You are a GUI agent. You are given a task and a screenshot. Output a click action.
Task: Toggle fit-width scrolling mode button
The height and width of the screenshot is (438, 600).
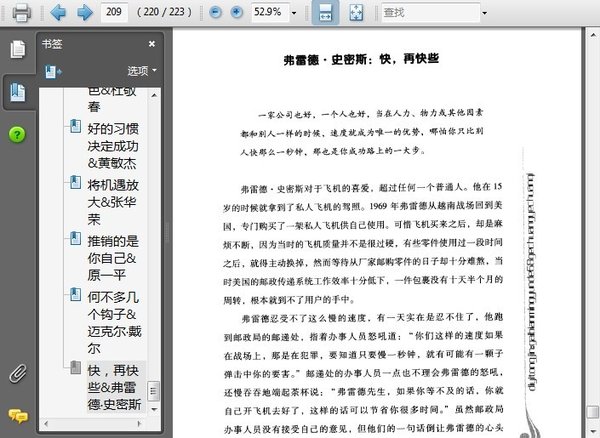pos(325,12)
